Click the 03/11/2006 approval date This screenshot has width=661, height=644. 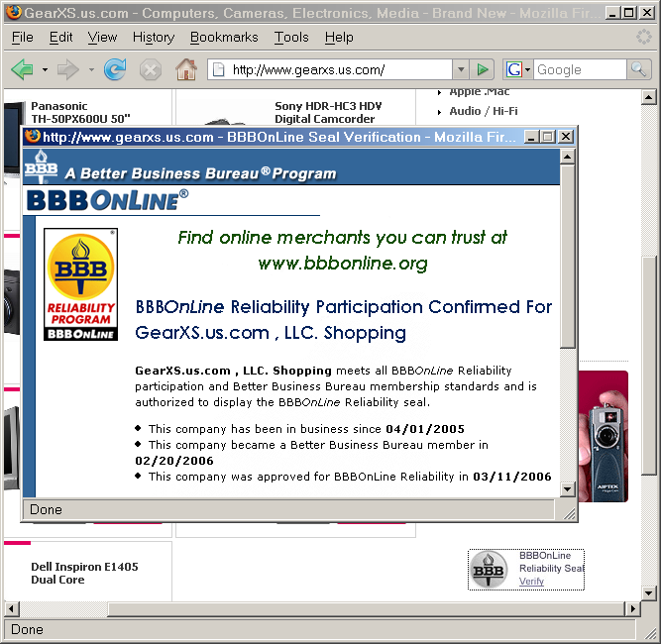(511, 477)
